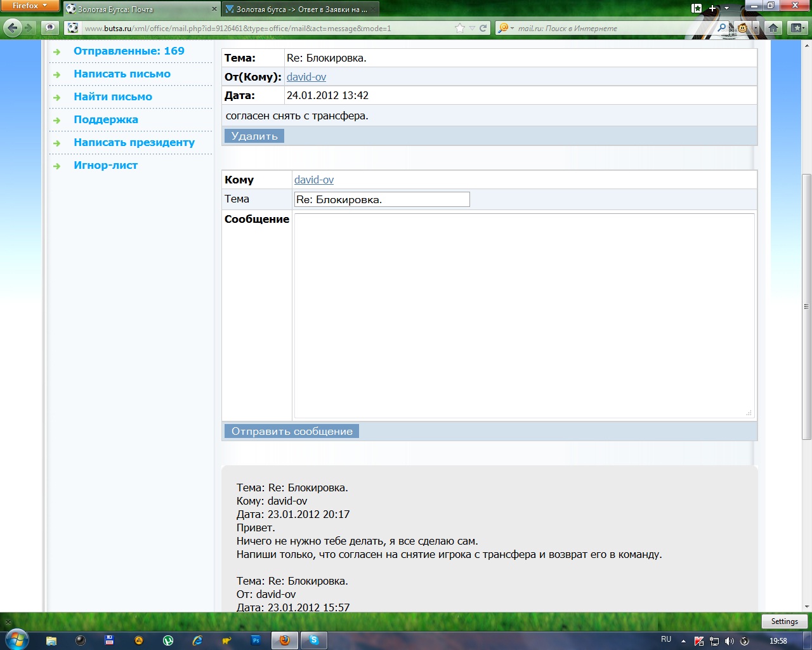This screenshot has width=812, height=650.
Task: Open 'Написать письмо' in the sidebar
Action: click(x=122, y=74)
